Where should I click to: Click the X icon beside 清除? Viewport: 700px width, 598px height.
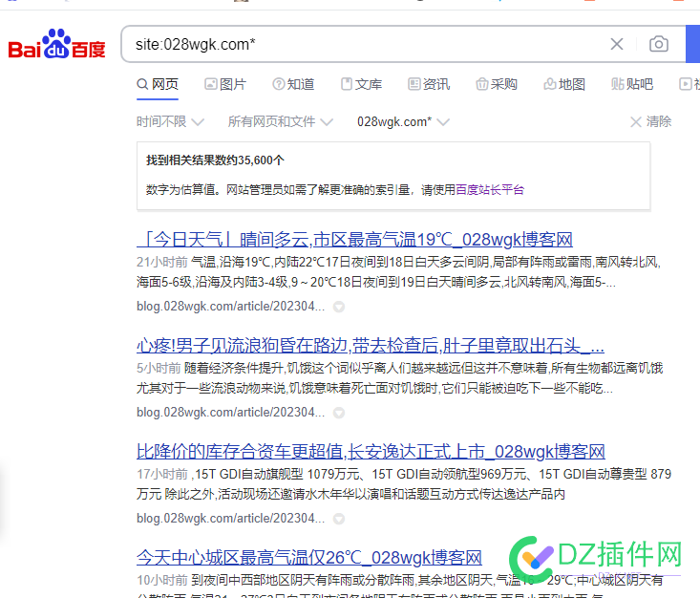point(636,122)
